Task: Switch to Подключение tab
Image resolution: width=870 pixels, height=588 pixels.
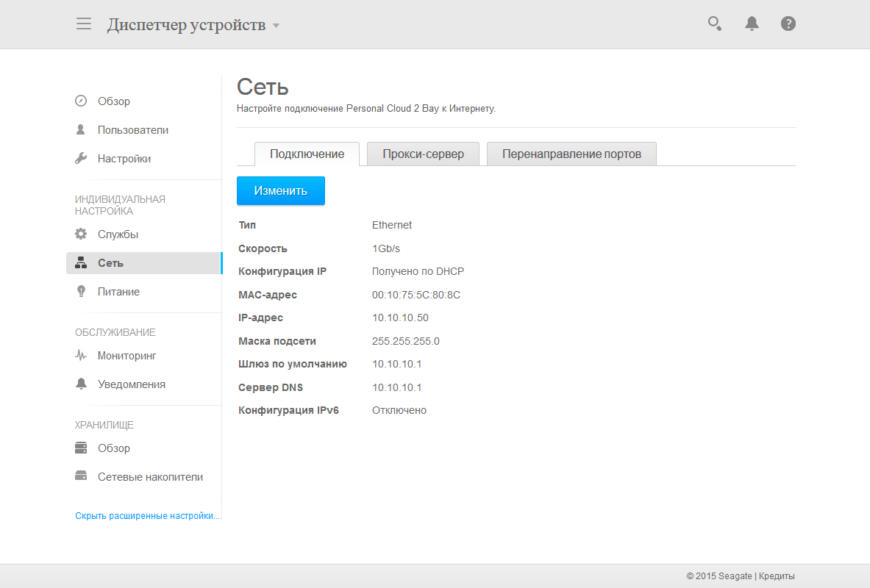Action: pyautogui.click(x=307, y=154)
